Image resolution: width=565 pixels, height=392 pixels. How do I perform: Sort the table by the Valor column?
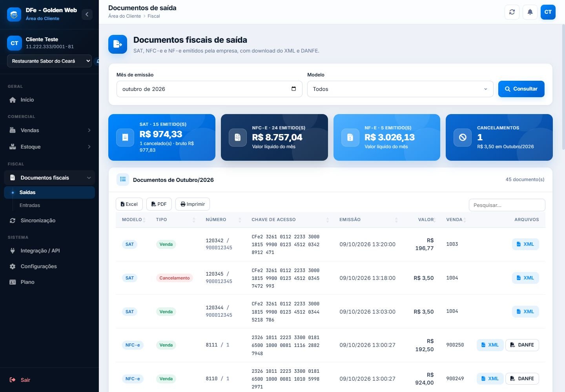pyautogui.click(x=421, y=220)
